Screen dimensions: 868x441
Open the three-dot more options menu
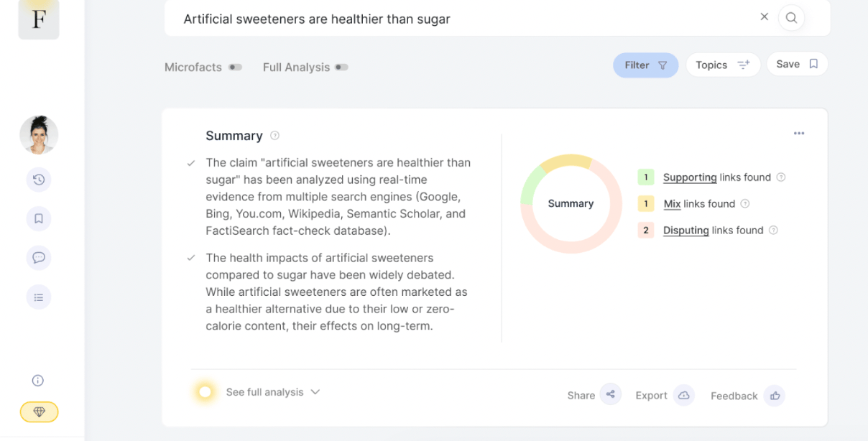799,134
